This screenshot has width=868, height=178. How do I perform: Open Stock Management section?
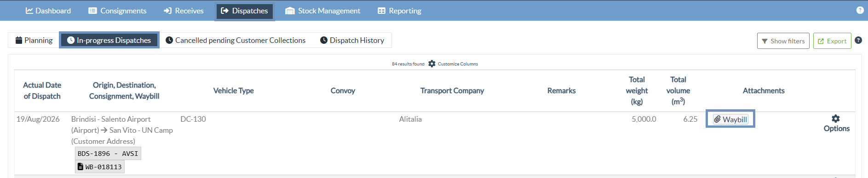(x=323, y=11)
